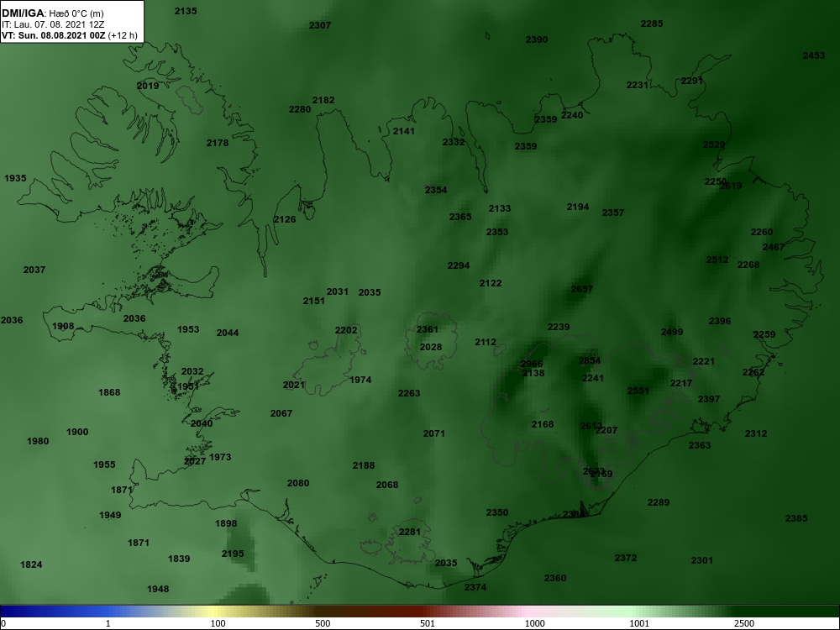Image resolution: width=840 pixels, height=630 pixels.
Task: Click the 1000 label on the color scale
Action: tap(534, 623)
